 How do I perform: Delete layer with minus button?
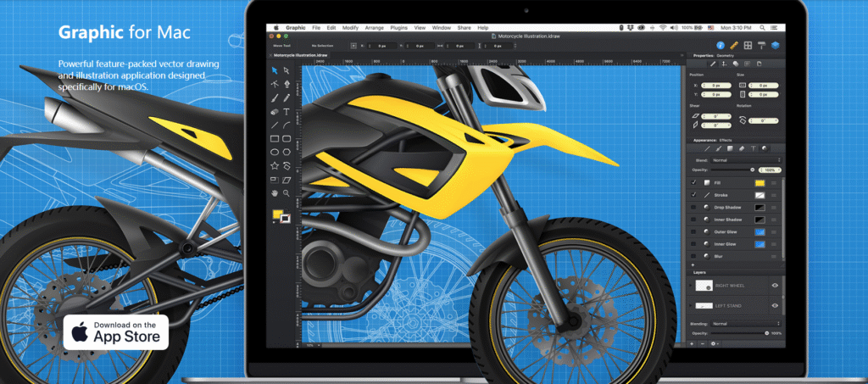[703, 343]
